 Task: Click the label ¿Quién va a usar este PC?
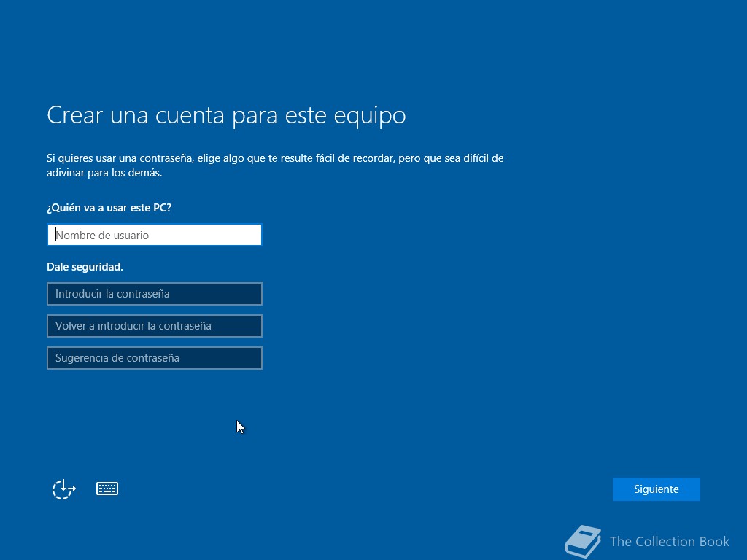pos(109,208)
